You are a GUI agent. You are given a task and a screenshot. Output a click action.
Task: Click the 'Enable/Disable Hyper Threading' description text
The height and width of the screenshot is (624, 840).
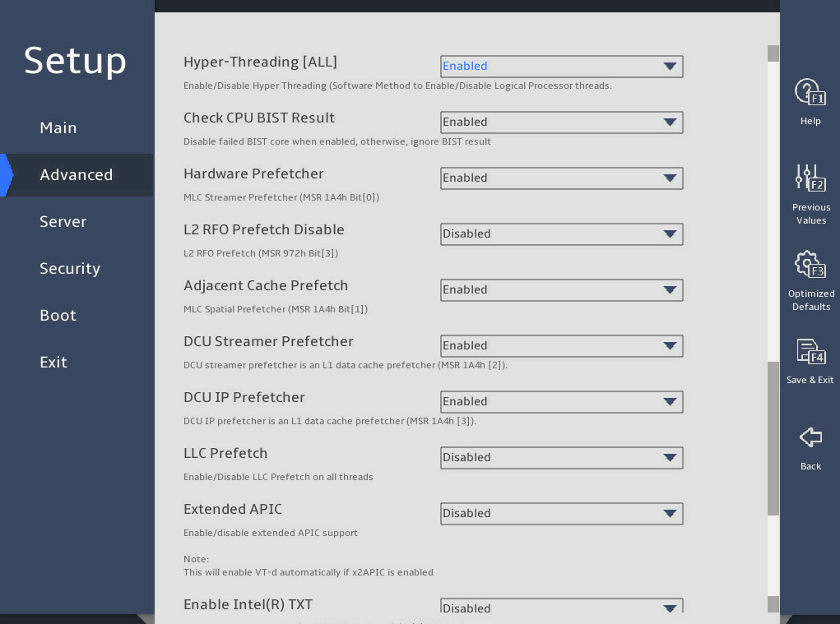click(397, 86)
